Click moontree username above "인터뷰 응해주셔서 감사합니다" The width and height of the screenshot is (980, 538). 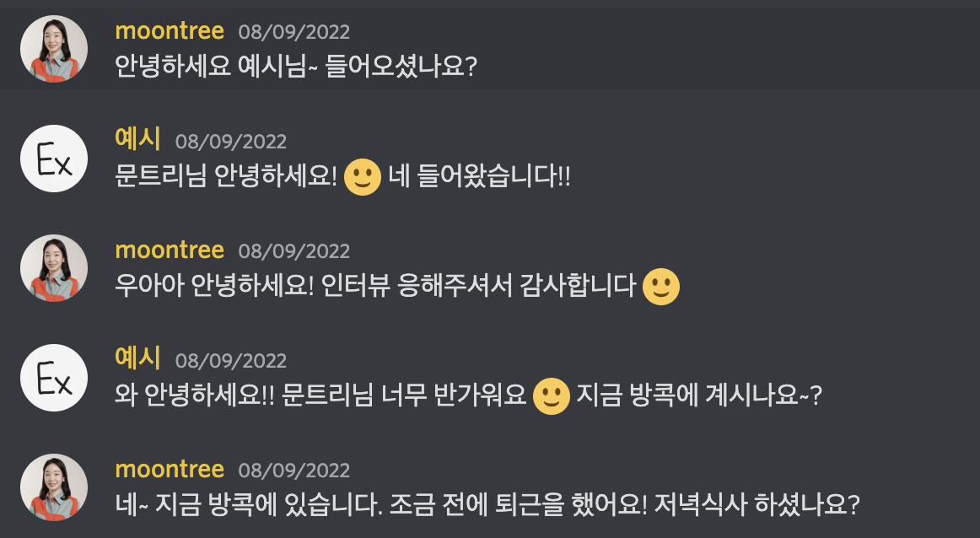(170, 250)
